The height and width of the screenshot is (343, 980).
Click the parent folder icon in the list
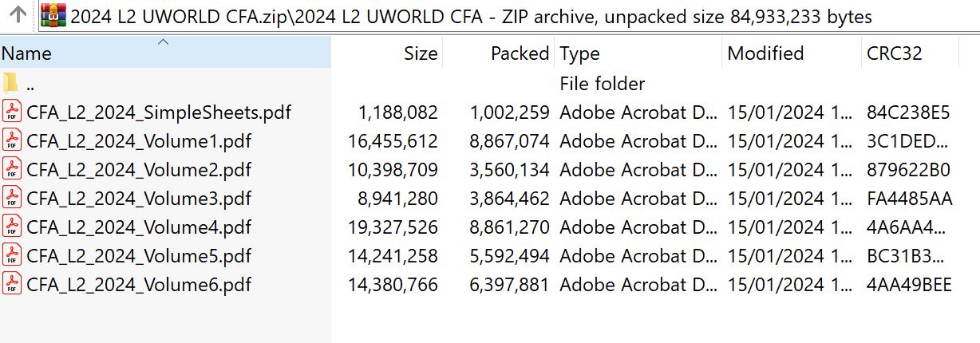[11, 83]
